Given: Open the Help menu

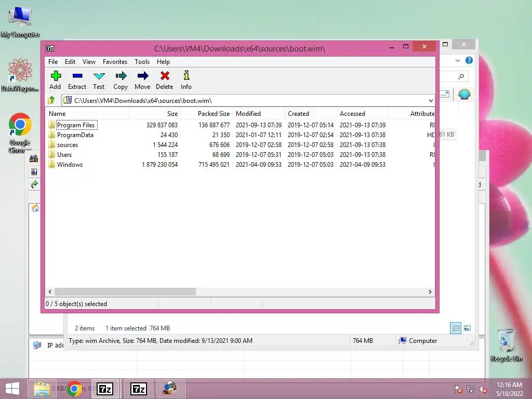Looking at the screenshot, I should tap(163, 62).
